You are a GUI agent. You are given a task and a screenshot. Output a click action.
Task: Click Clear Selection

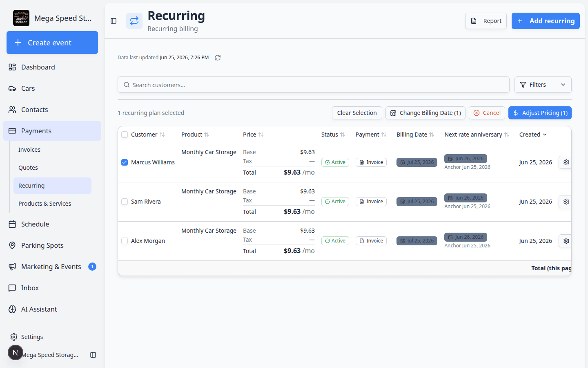[x=357, y=113]
